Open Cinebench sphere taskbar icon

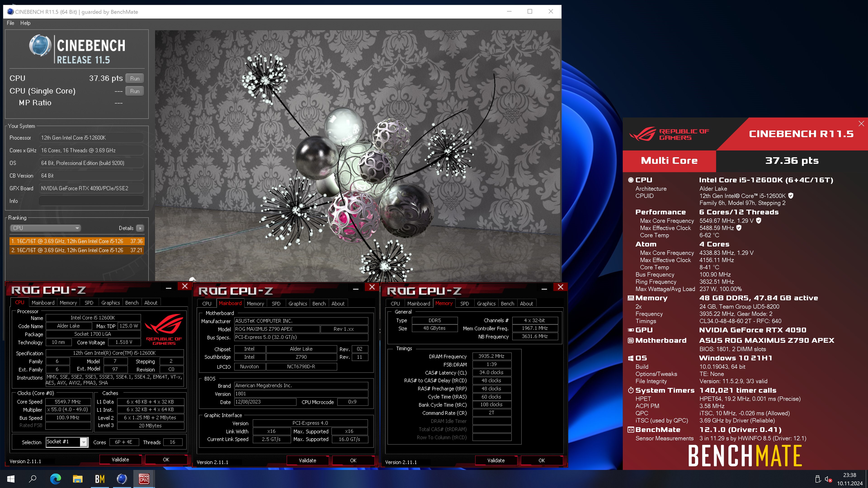coord(122,479)
